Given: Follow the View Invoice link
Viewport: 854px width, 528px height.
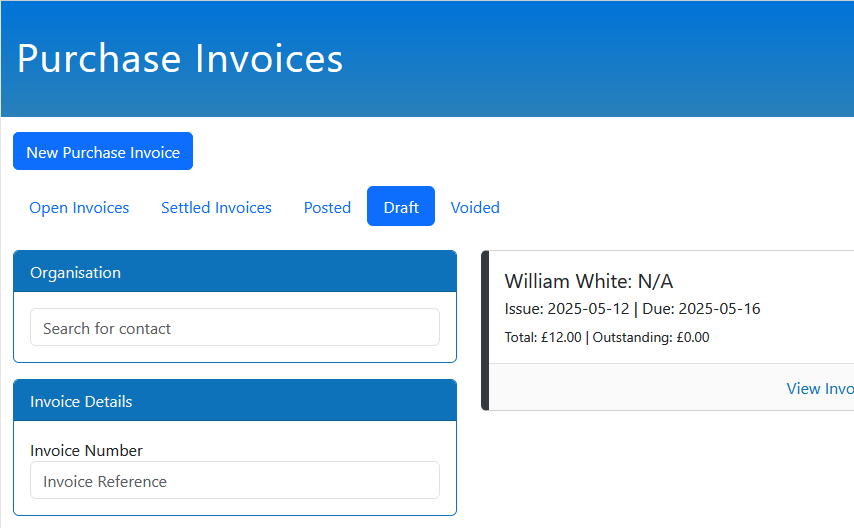Looking at the screenshot, I should (819, 389).
